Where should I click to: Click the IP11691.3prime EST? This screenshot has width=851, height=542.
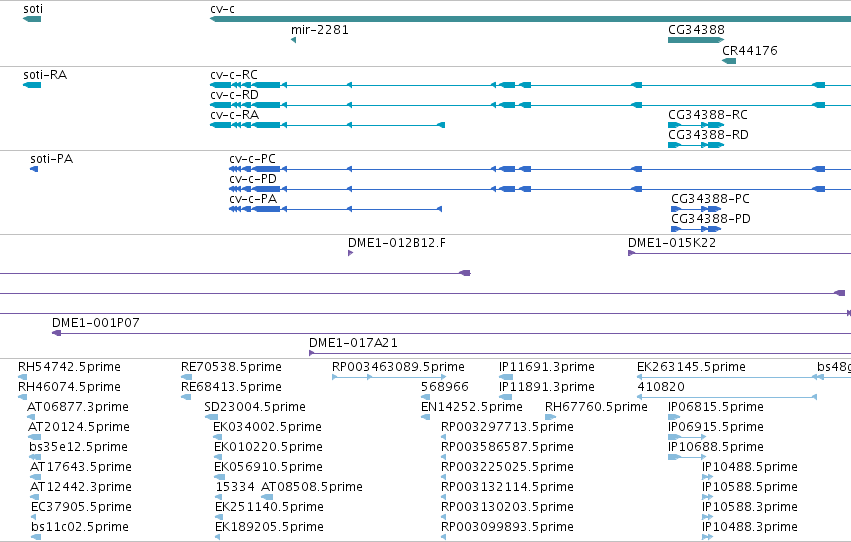click(x=506, y=377)
